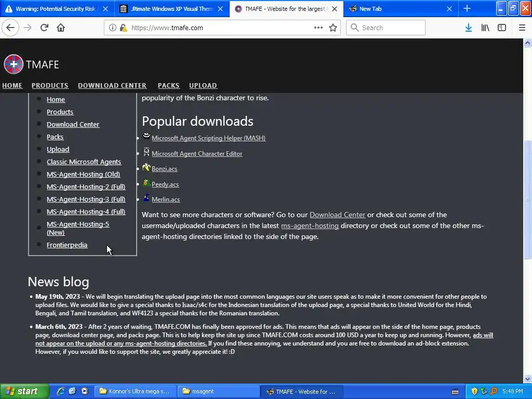
Task: Click the Peedy parrot icon
Action: click(x=146, y=183)
